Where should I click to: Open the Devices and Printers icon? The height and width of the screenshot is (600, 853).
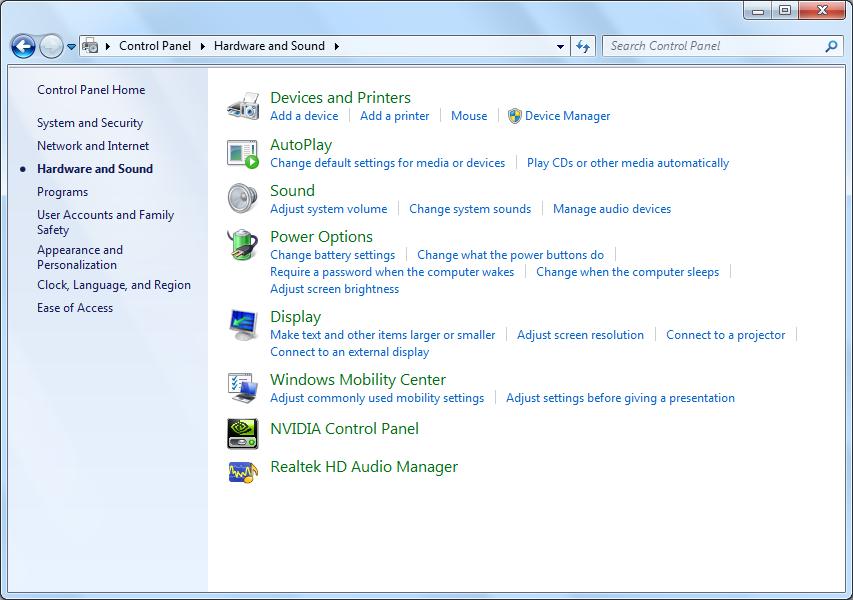tap(243, 106)
